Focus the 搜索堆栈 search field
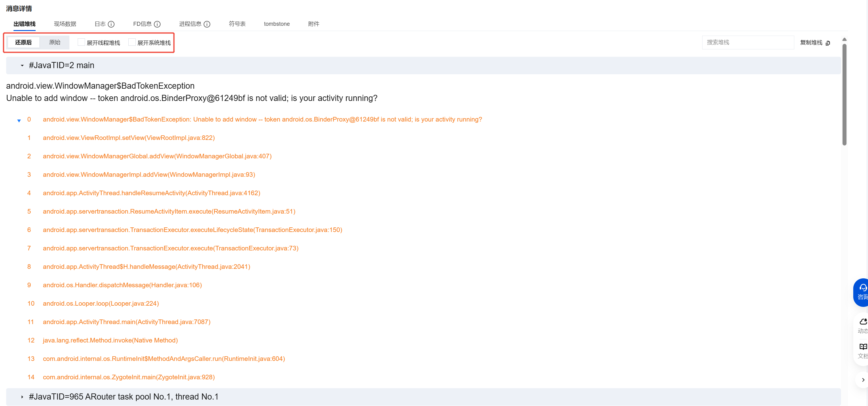868x406 pixels. coord(747,42)
